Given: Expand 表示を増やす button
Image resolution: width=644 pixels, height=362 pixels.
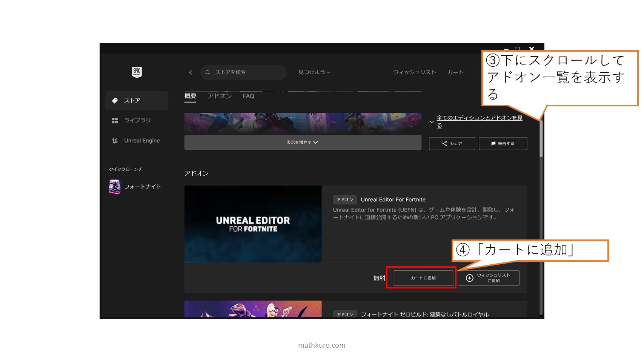Looking at the screenshot, I should (303, 143).
